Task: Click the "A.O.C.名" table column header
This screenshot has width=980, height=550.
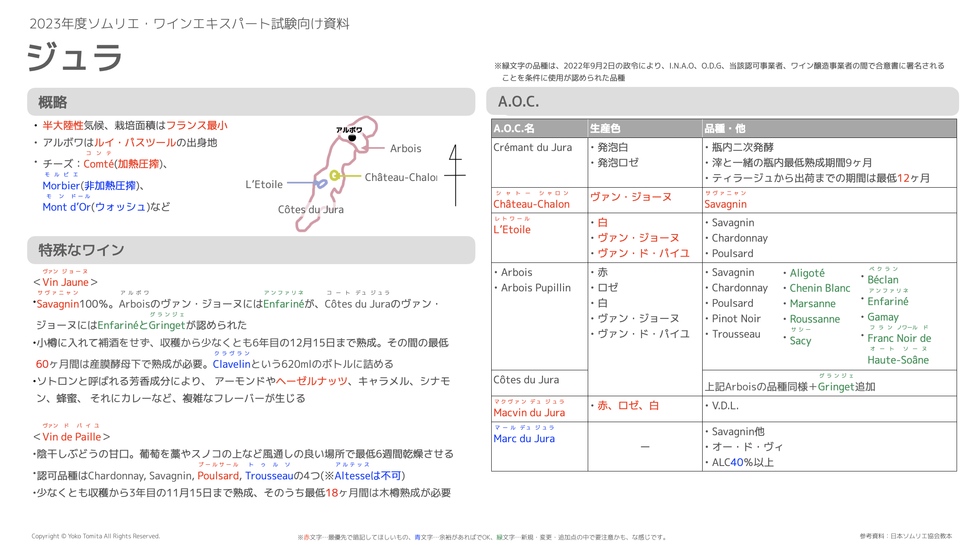Action: pos(539,128)
